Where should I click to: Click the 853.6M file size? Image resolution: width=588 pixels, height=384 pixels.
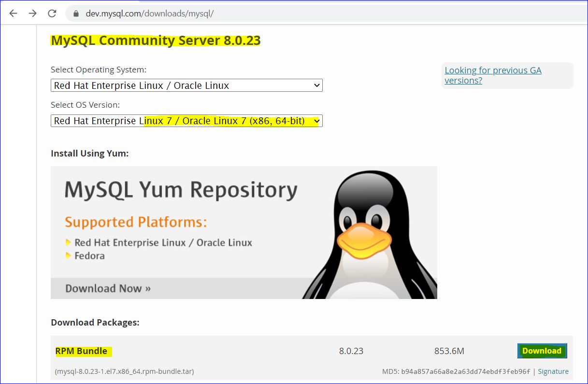[449, 351]
